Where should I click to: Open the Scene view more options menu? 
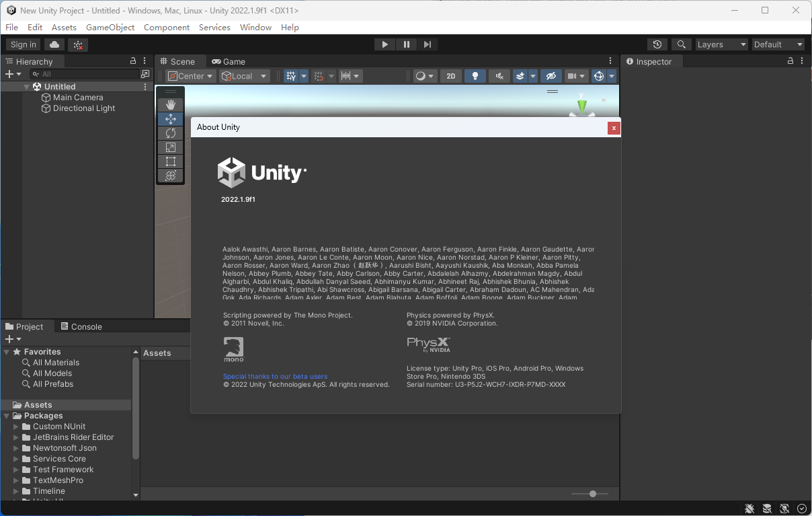pyautogui.click(x=610, y=61)
